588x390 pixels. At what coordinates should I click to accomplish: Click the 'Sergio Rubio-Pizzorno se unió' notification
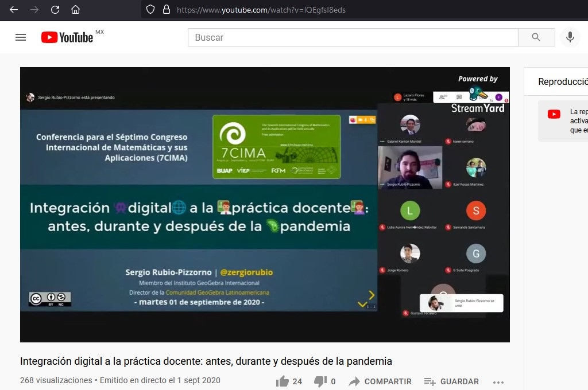[x=462, y=303]
